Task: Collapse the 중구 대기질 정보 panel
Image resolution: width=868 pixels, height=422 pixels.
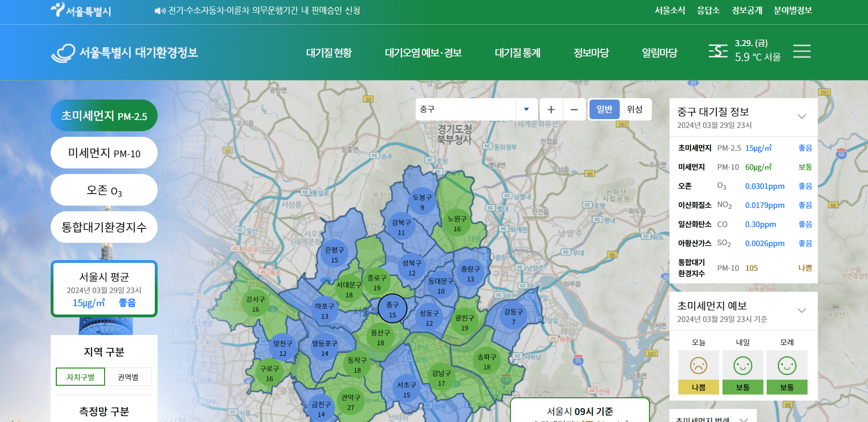Action: (802, 116)
